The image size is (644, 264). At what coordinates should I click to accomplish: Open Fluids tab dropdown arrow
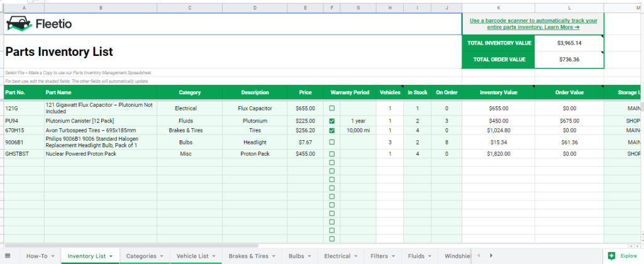point(430,256)
